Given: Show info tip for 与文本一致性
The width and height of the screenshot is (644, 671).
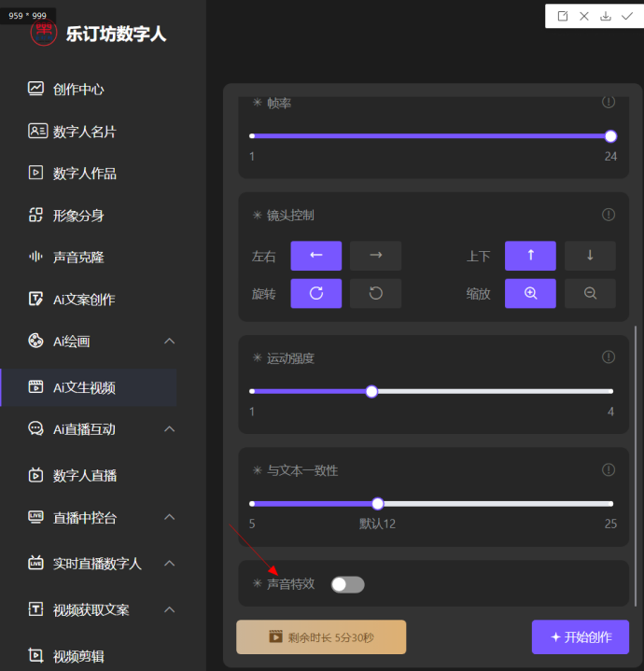Looking at the screenshot, I should (608, 469).
